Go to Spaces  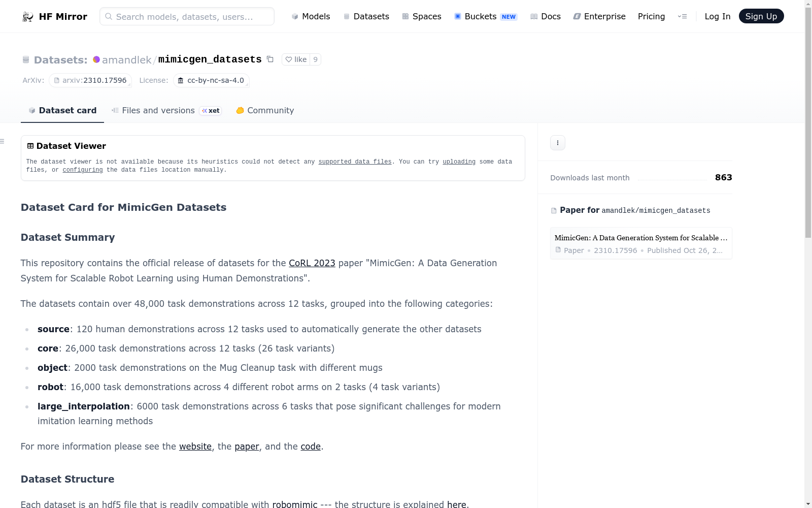coord(421,16)
